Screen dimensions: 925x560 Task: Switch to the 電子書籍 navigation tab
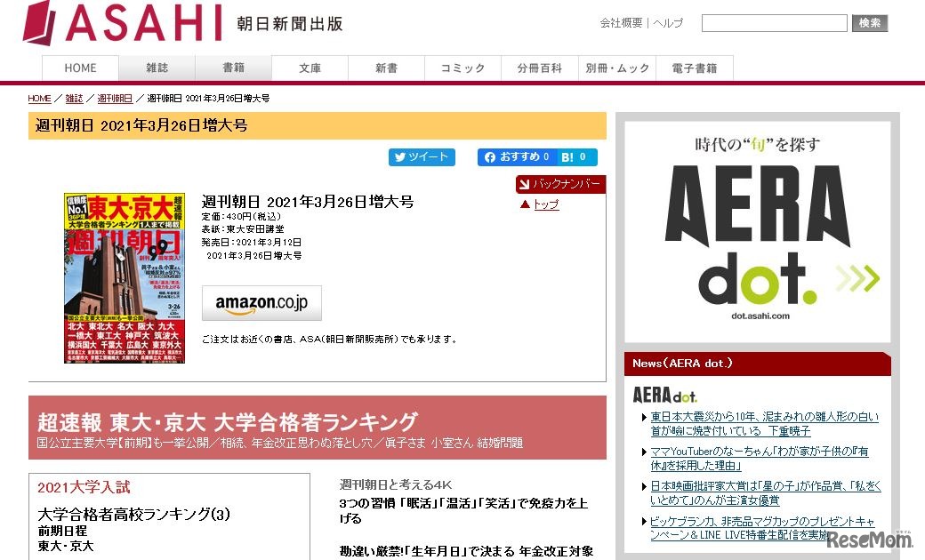point(694,68)
